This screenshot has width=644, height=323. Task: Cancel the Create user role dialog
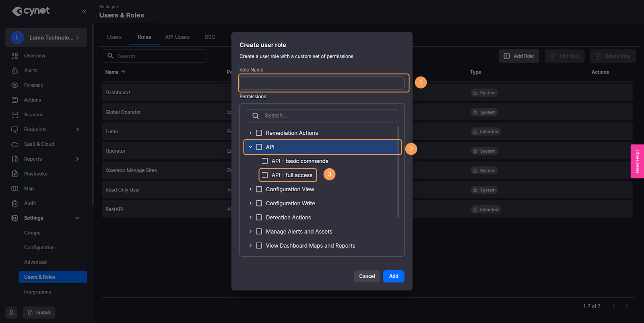point(367,276)
